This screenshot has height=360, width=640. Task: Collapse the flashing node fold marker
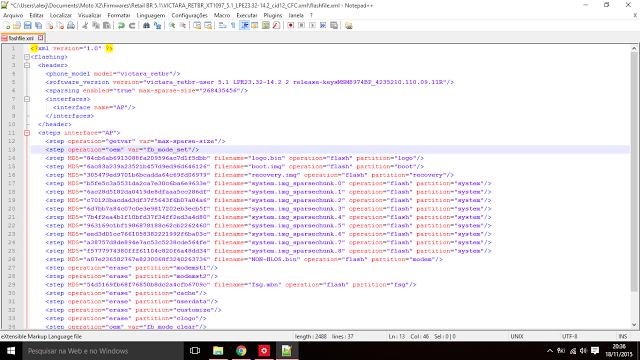27,57
